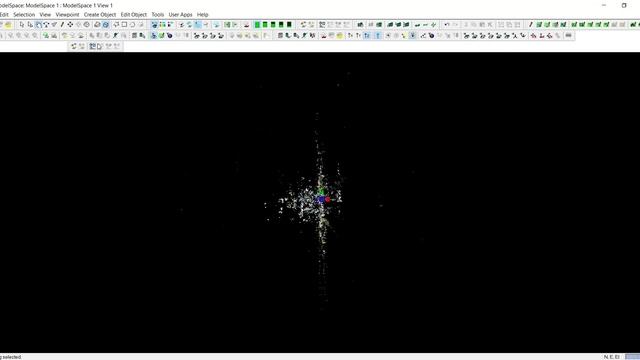The height and width of the screenshot is (360, 640).
Task: Select the black diagonal pencil drawing tool
Action: pyautogui.click(x=62, y=25)
